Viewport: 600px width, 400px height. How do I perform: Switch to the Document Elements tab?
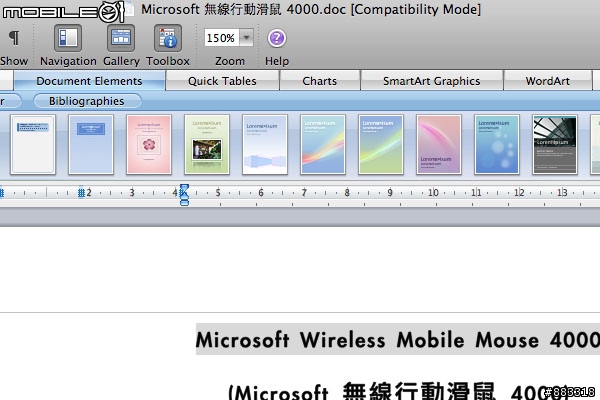[89, 81]
